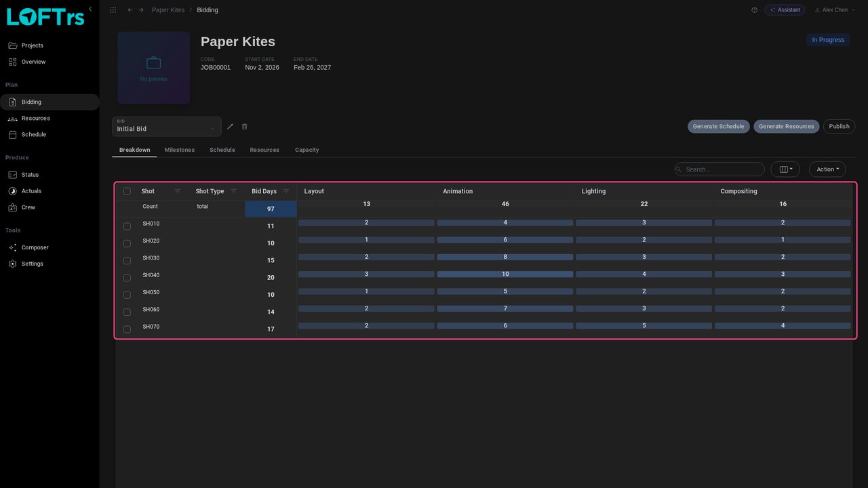Edit the Initial Bid with the pencil icon
The width and height of the screenshot is (868, 488).
(x=230, y=127)
